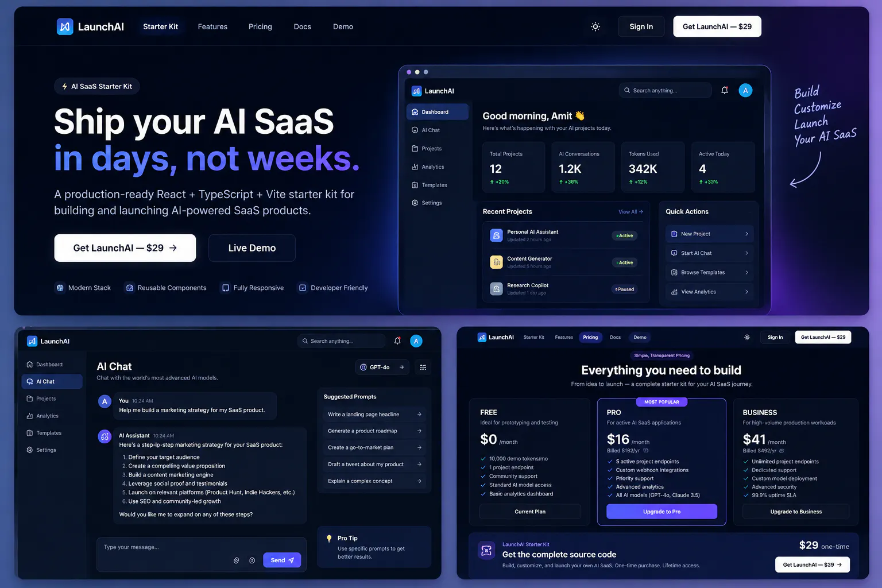Click the Personal AI Assistant project icon
Screen dimensions: 882x588
pos(496,235)
